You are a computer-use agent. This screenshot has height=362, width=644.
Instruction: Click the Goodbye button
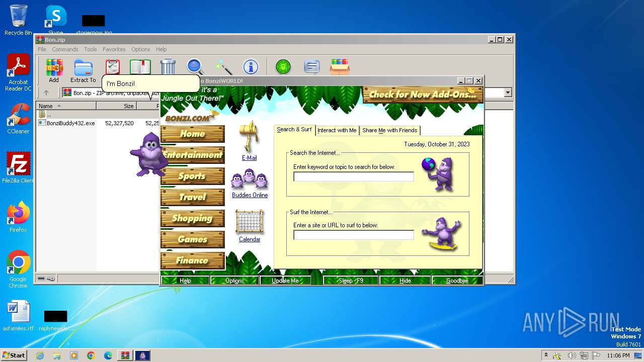tap(457, 281)
